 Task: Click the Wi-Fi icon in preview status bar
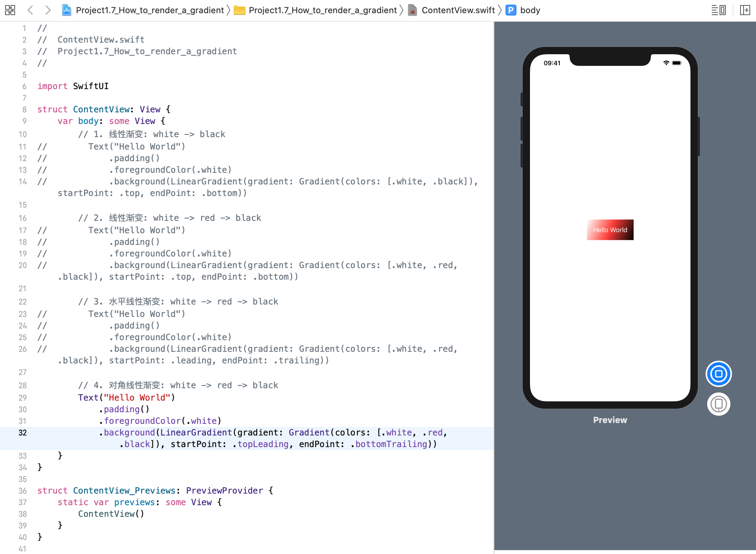point(666,63)
